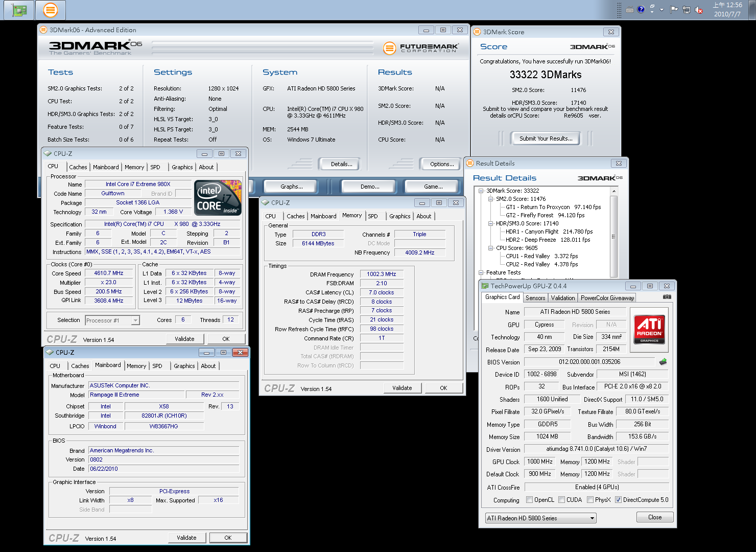The width and height of the screenshot is (756, 552).
Task: Click the network connection tray icon
Action: 687,10
